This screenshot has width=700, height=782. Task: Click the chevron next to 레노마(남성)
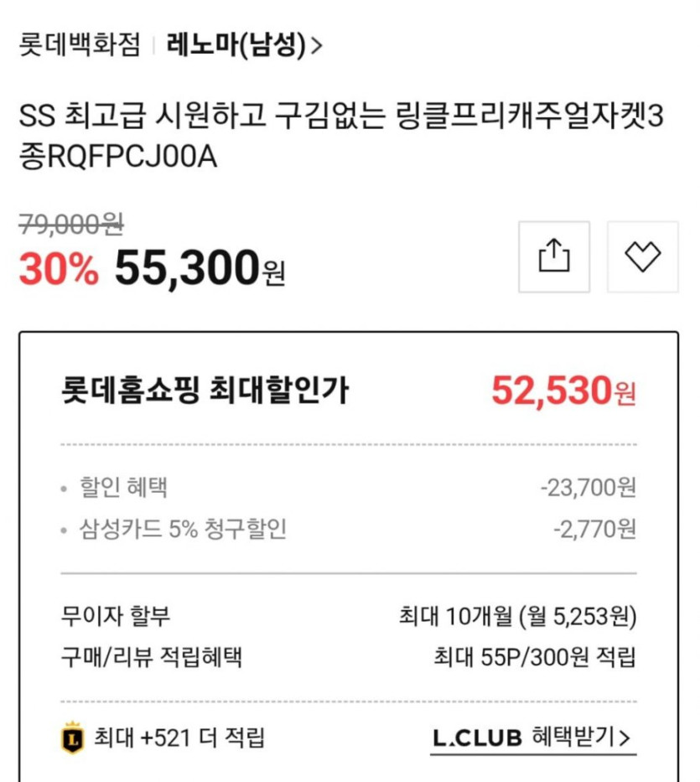(x=316, y=46)
